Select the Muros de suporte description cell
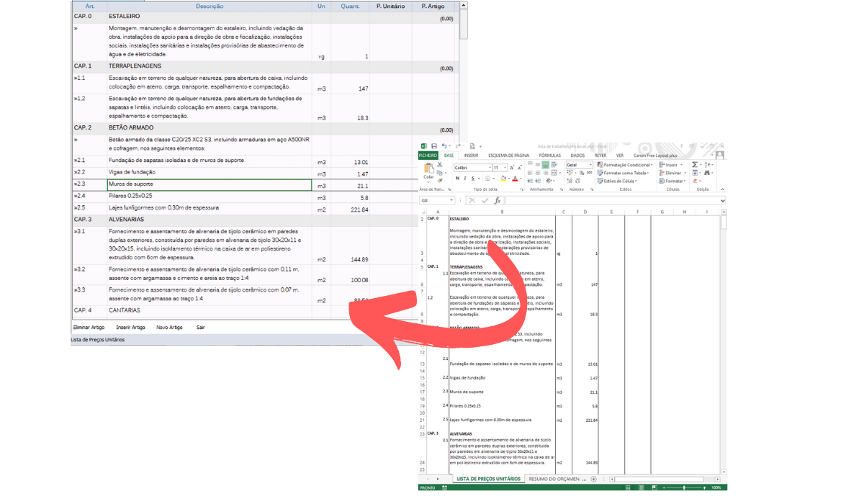 point(210,184)
